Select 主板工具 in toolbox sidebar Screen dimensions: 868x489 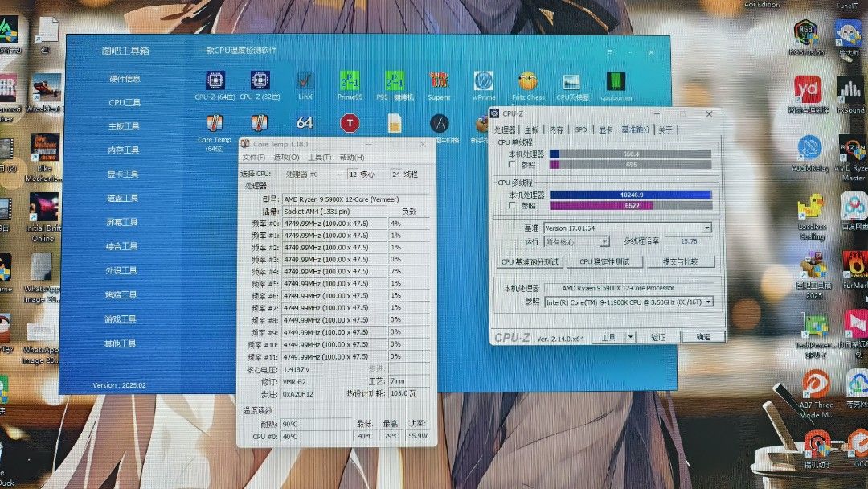coord(124,126)
